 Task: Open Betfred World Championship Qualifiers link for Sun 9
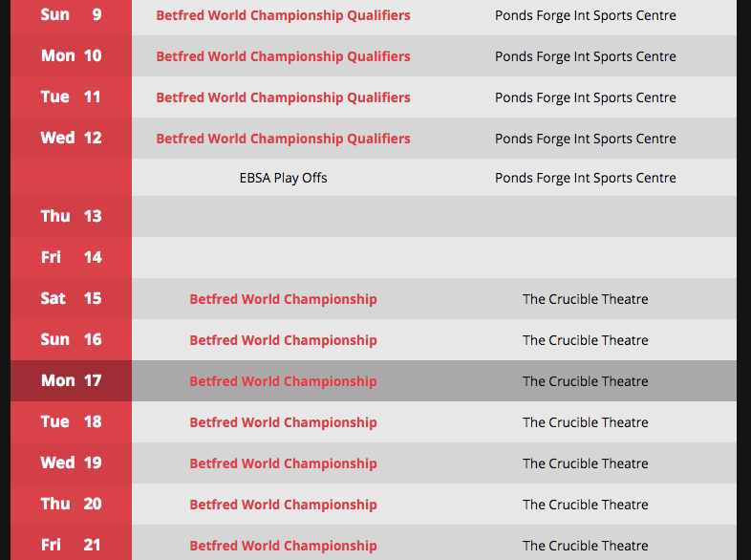coord(283,15)
